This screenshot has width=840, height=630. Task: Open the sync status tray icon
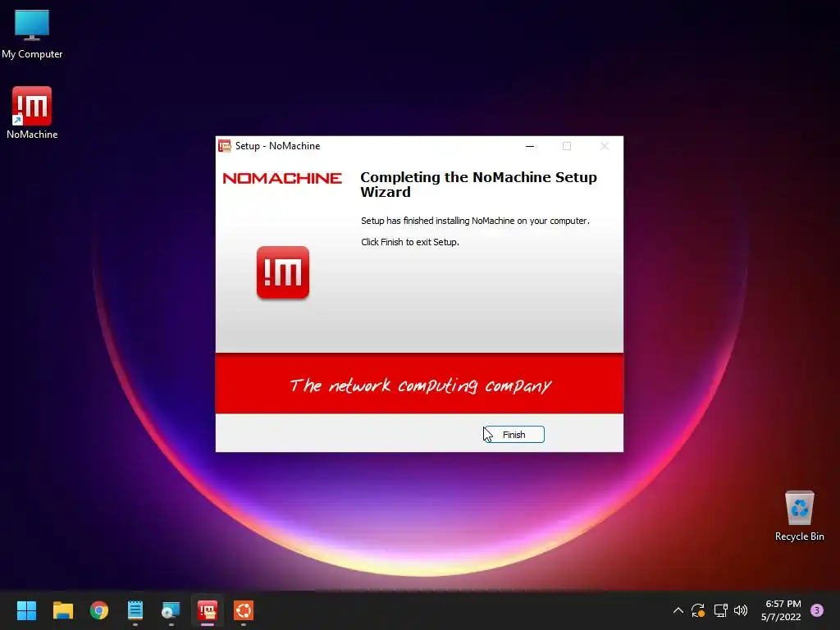click(x=698, y=610)
